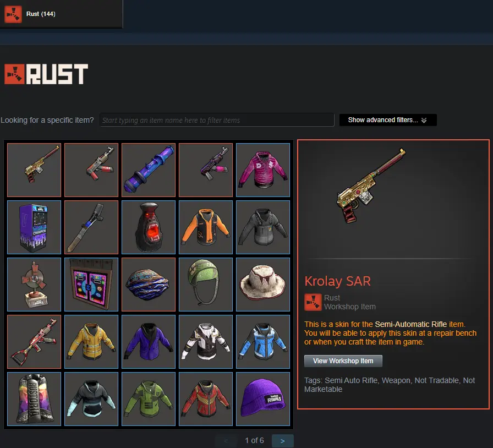This screenshot has height=448, width=493.
Task: Select the red and white assault rifle item
Action: [34, 342]
